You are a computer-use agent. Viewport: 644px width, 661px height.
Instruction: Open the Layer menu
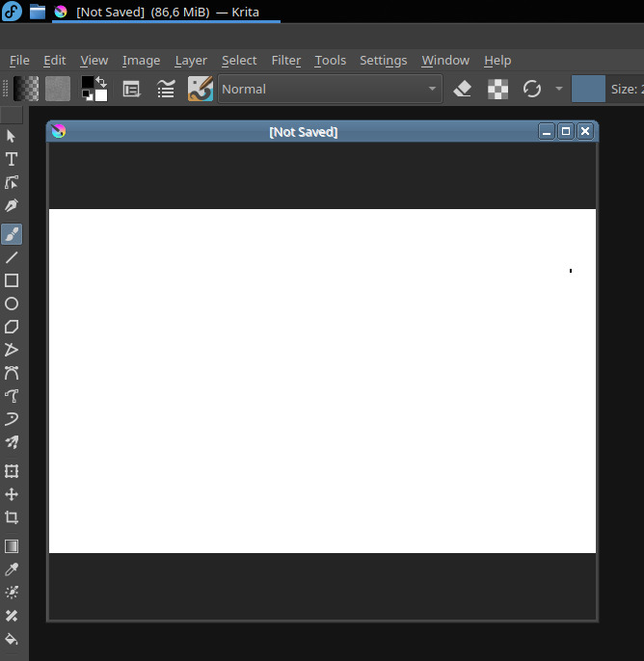pos(191,60)
